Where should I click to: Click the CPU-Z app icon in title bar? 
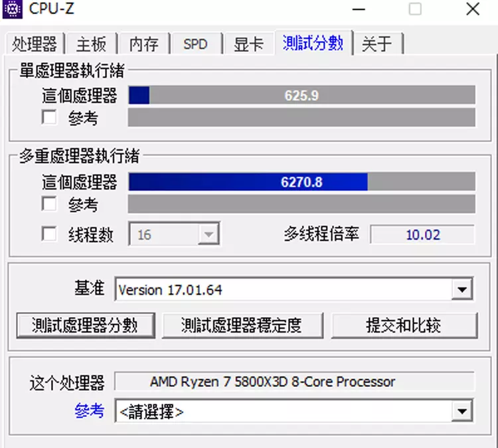[x=12, y=9]
